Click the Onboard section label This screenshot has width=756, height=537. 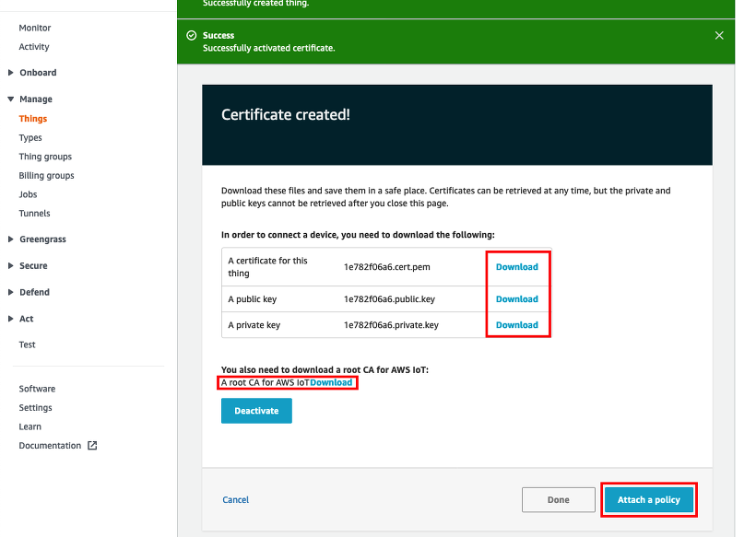[38, 73]
